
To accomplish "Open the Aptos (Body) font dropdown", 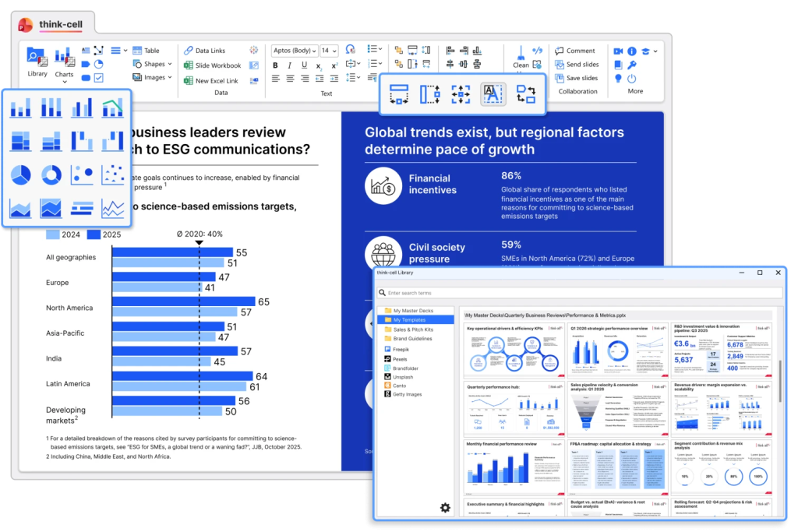I will pos(294,50).
